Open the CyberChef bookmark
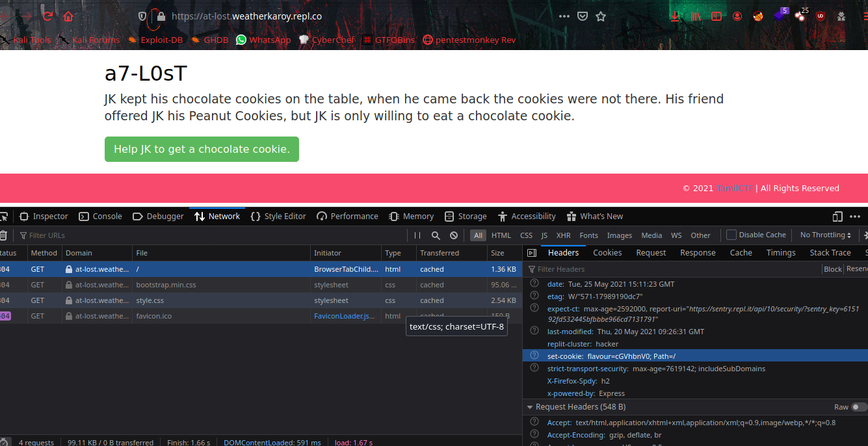Screen dimensions: 868x446 (x=328, y=40)
